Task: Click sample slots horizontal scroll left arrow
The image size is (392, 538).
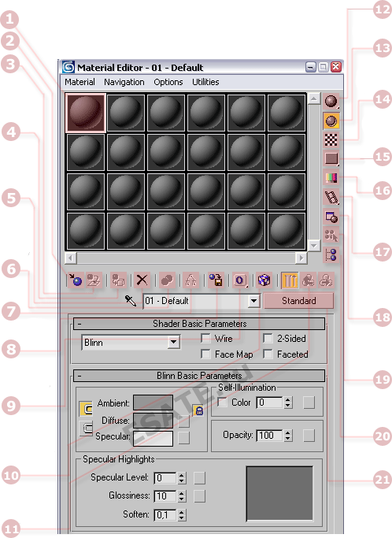Action: pos(71,258)
